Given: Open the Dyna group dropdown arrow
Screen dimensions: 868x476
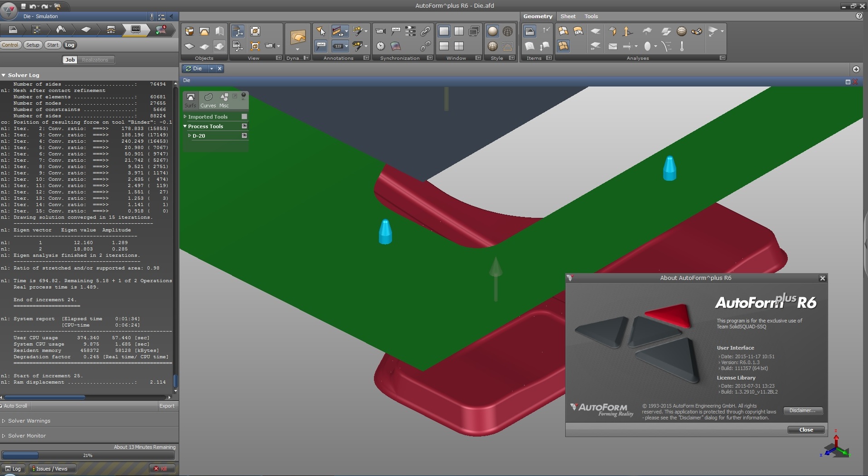Looking at the screenshot, I should [297, 49].
